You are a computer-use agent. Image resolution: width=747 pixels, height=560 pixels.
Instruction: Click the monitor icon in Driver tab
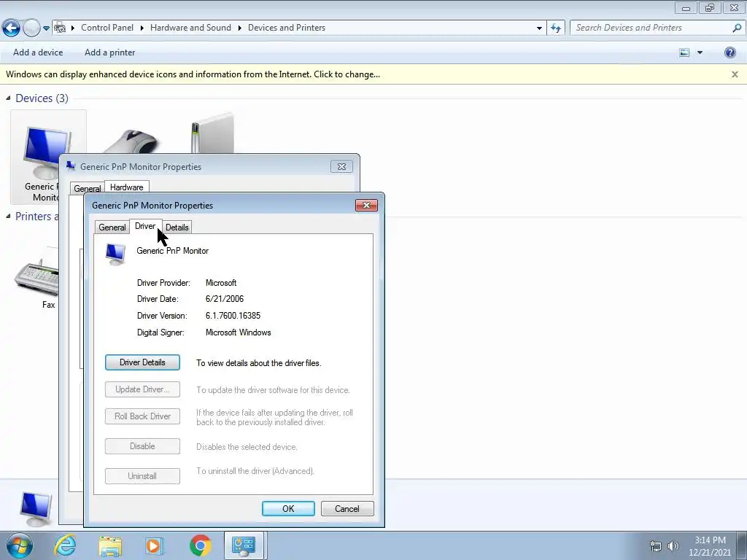click(115, 254)
